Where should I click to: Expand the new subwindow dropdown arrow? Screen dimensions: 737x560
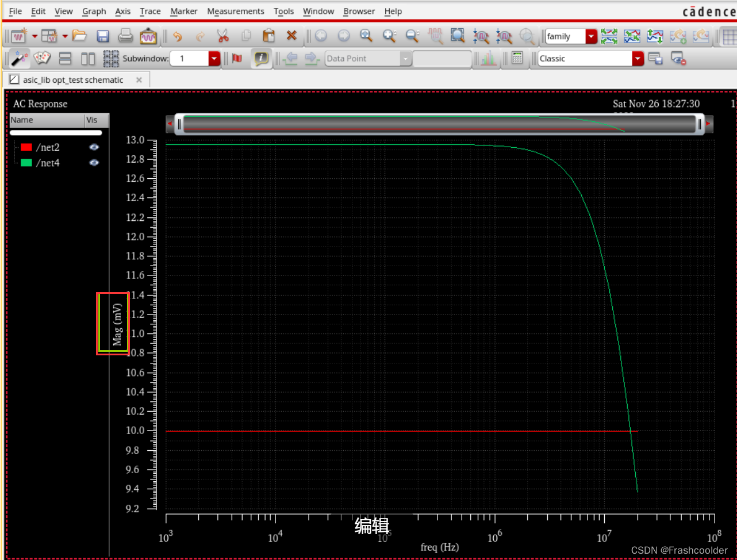(65, 36)
